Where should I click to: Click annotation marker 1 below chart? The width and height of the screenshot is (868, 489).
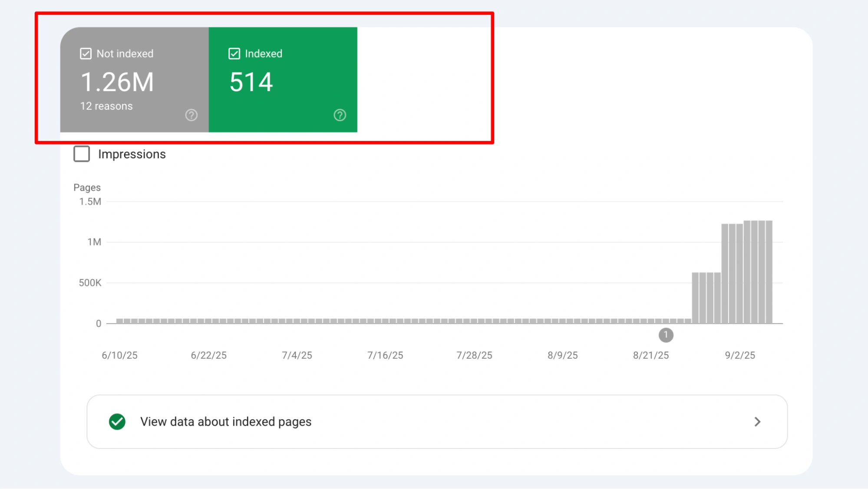pos(666,335)
